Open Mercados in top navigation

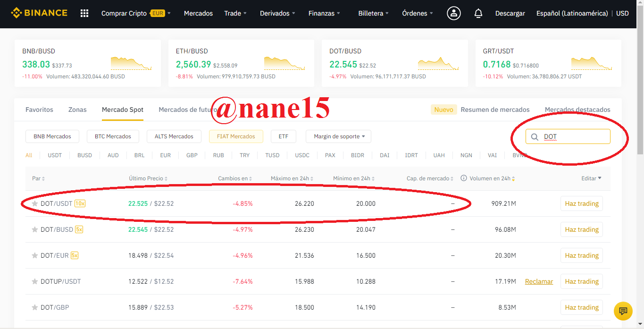[x=198, y=13]
